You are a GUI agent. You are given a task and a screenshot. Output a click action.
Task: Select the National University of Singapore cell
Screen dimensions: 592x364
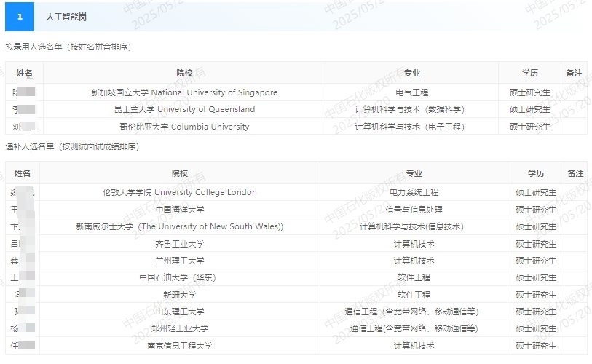pos(183,92)
